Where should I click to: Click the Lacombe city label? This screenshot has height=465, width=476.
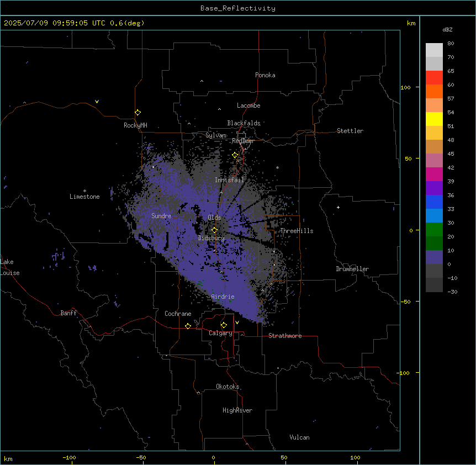point(248,105)
